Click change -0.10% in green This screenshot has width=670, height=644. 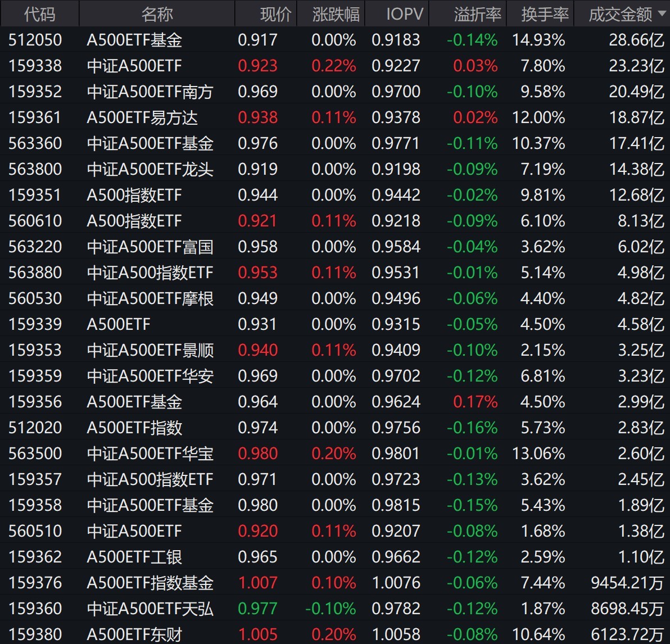[331, 609]
